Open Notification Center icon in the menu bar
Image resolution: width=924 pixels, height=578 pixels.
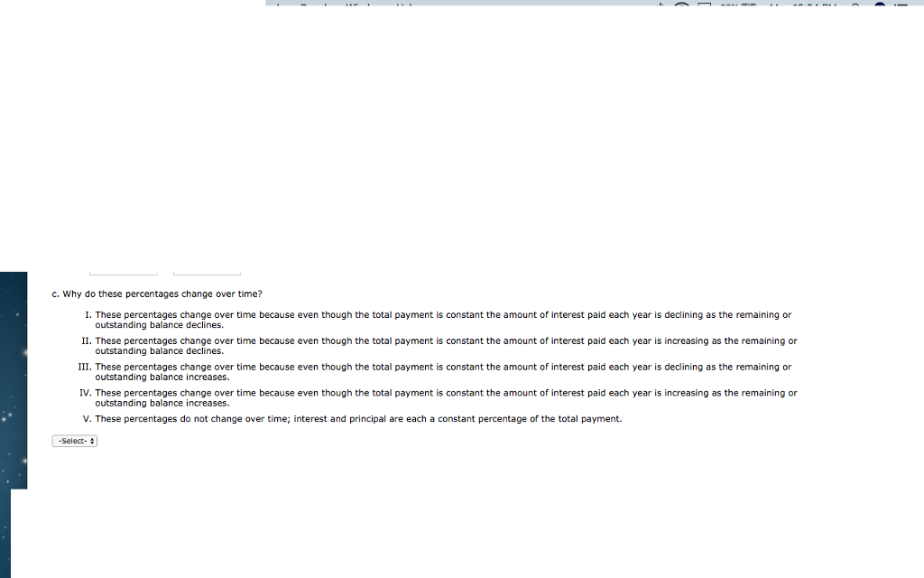click(901, 4)
